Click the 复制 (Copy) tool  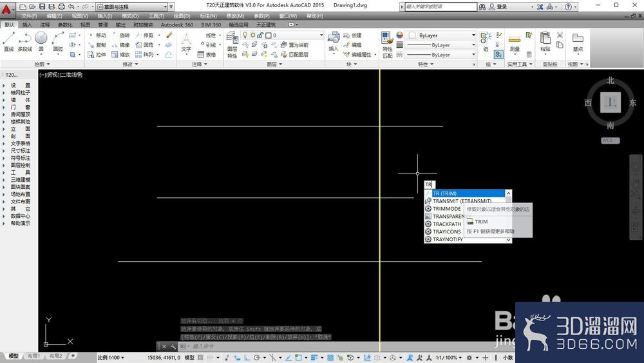pyautogui.click(x=97, y=44)
